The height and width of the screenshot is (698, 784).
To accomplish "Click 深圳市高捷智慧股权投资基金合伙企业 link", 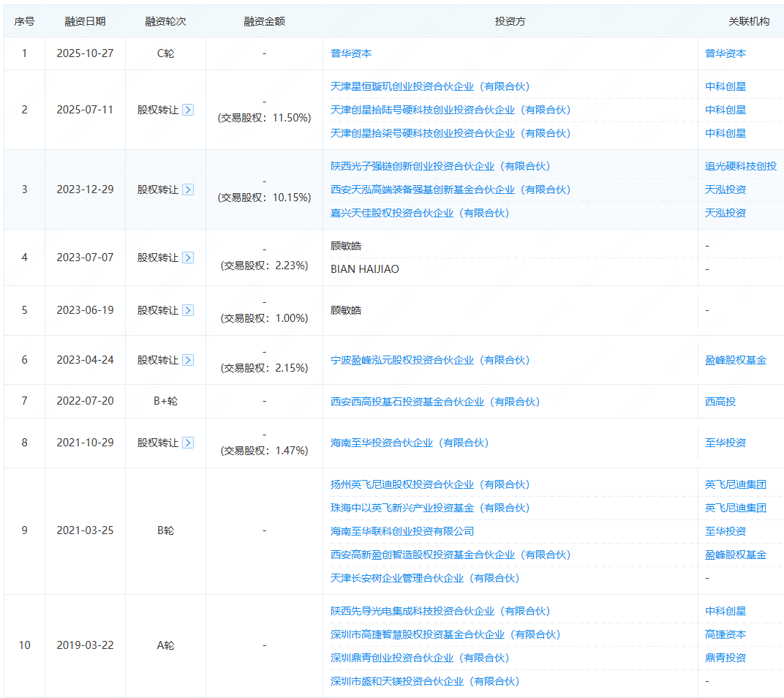I will (x=445, y=634).
